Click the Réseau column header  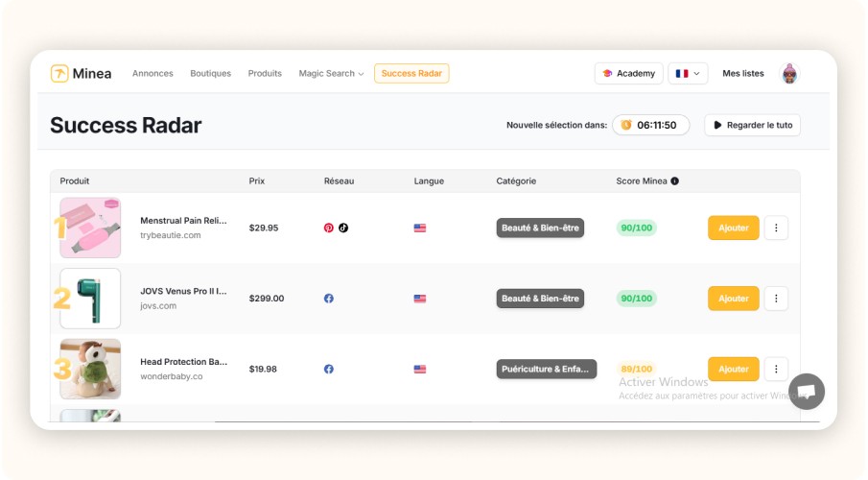coord(339,180)
